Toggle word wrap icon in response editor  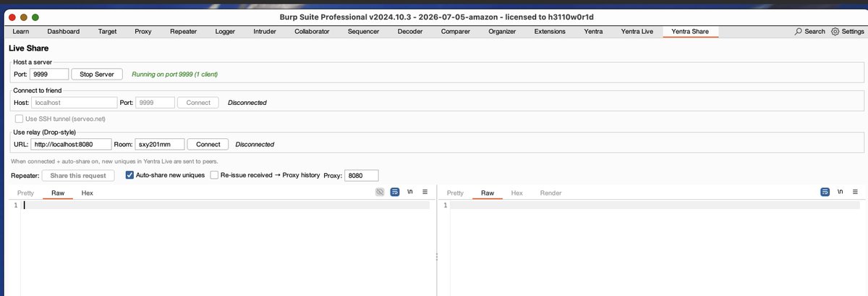click(825, 192)
